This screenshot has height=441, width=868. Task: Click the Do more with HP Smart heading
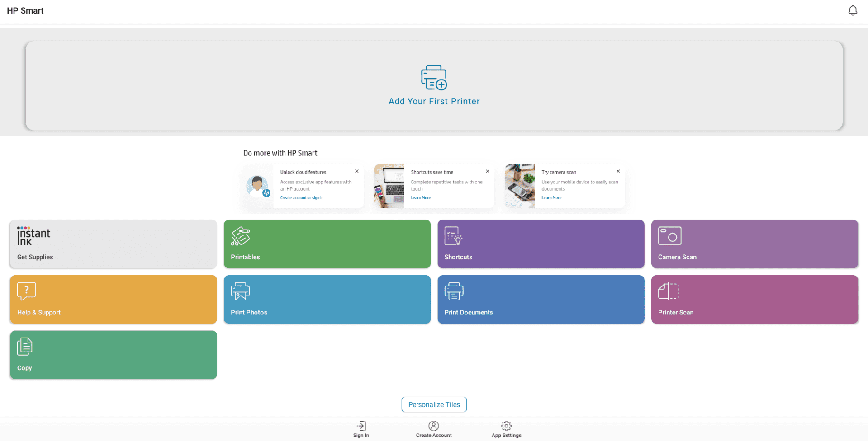(x=280, y=153)
